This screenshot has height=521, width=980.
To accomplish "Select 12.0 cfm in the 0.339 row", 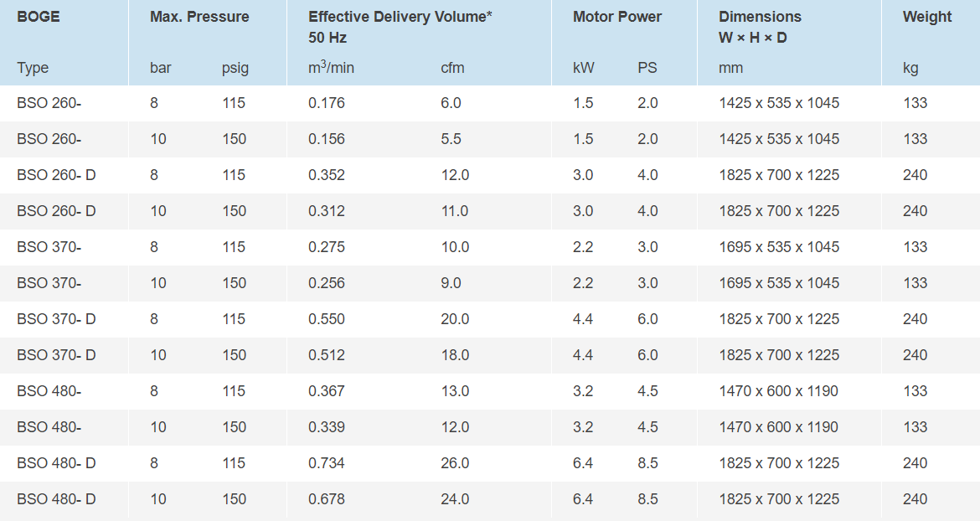I will click(455, 427).
